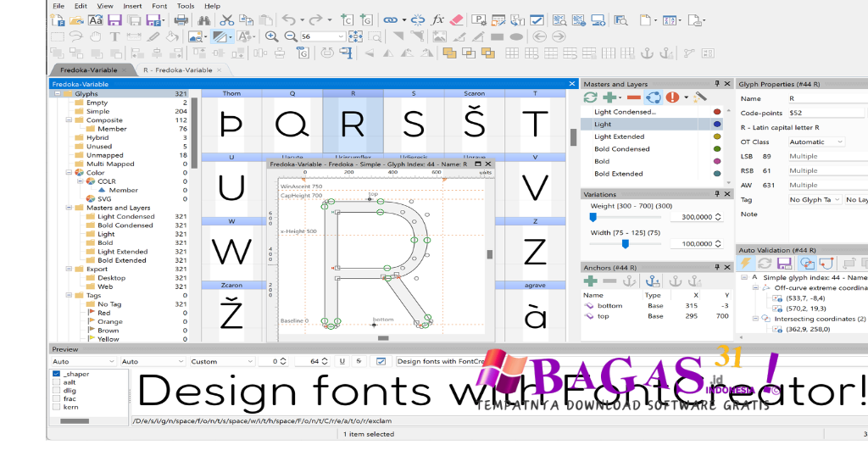Click green Refresh icon in Masters and Layers
The image size is (868, 456).
coord(591,97)
